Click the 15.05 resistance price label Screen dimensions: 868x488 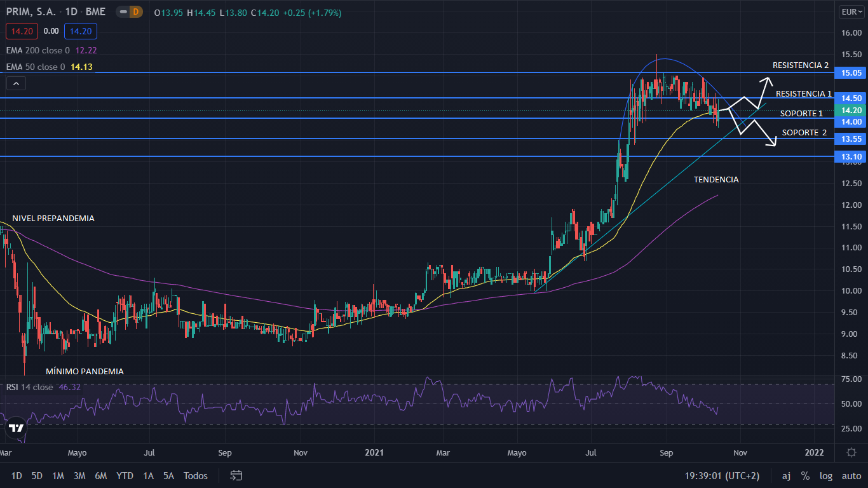point(851,73)
